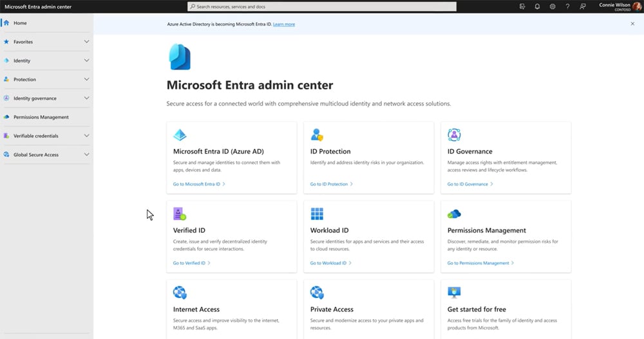Click the notifications bell icon
The width and height of the screenshot is (644, 339).
537,6
